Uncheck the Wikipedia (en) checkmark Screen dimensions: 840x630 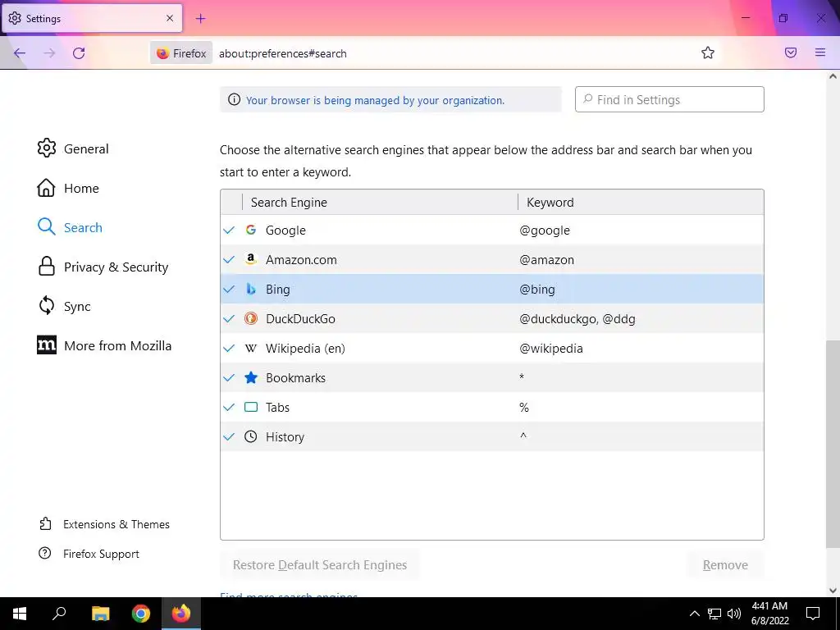coord(230,348)
